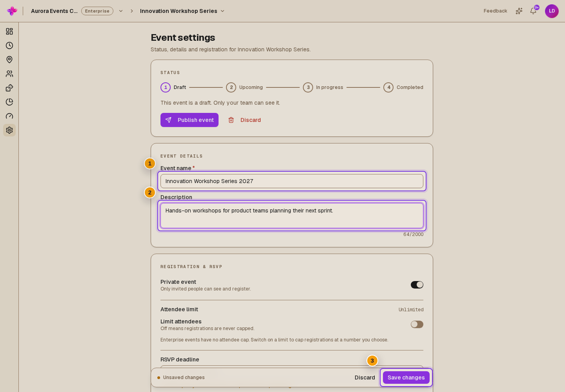The width and height of the screenshot is (565, 392).
Task: Click the Feedback link
Action: coord(495,11)
